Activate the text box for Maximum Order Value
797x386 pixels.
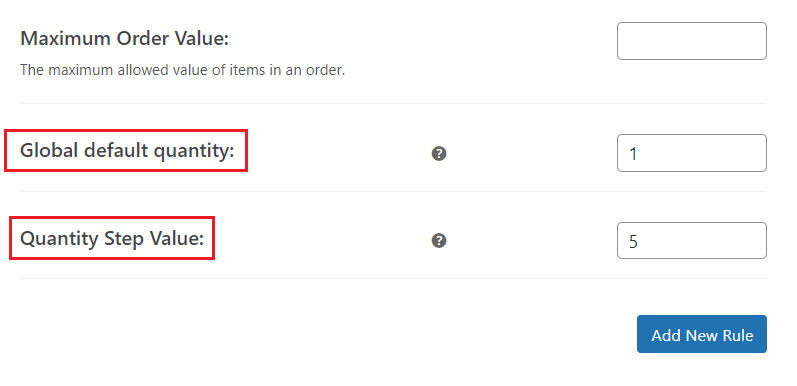pos(691,41)
